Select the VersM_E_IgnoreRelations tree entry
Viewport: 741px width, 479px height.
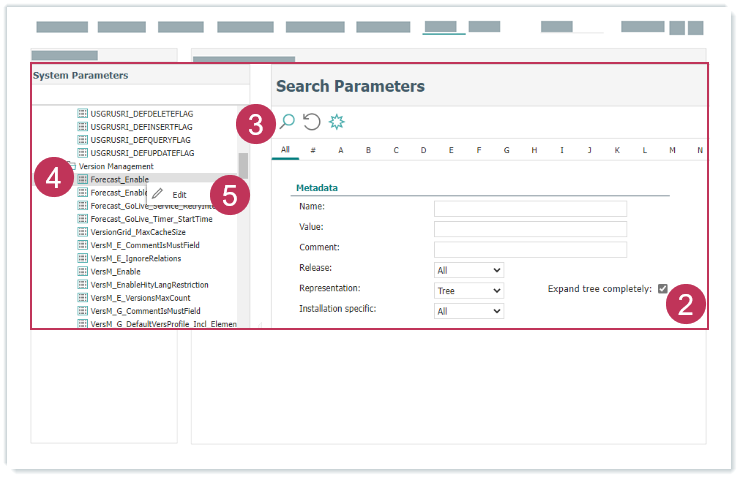tap(135, 258)
